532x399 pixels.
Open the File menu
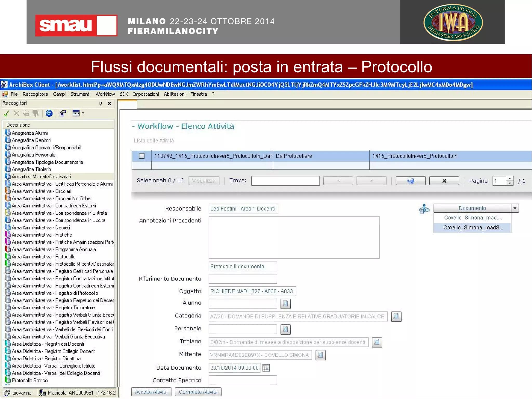(x=14, y=94)
